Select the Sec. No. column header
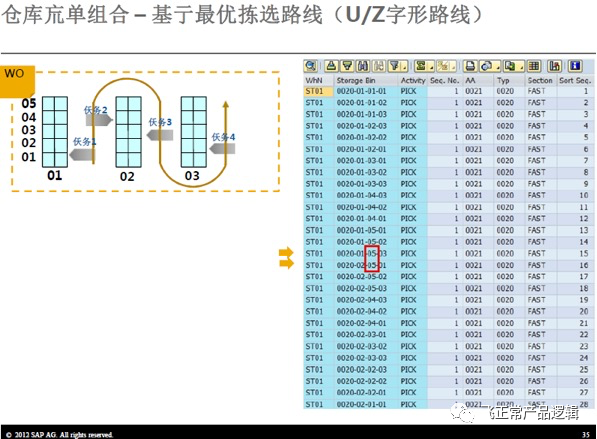Image resolution: width=597 pixels, height=439 pixels. (444, 80)
